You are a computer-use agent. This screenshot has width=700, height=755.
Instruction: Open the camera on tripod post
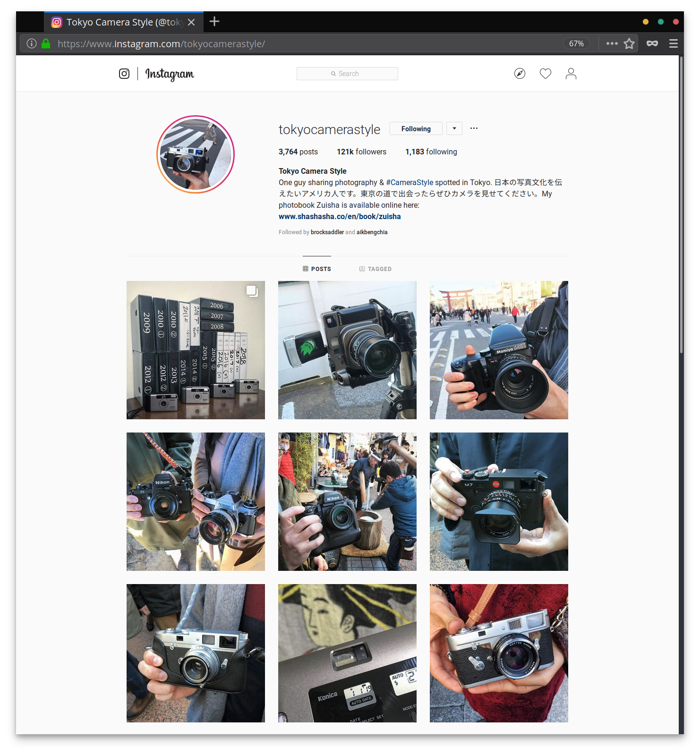point(347,350)
